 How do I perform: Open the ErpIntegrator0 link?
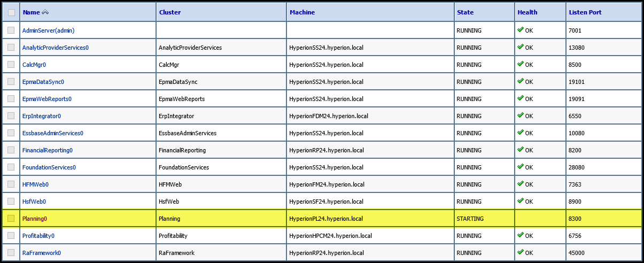pos(42,116)
